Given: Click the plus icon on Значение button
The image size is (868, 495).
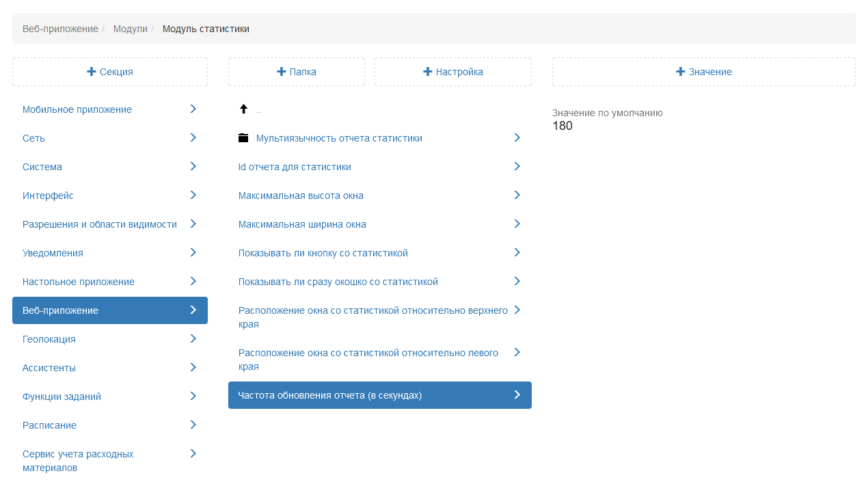Looking at the screenshot, I should [681, 72].
